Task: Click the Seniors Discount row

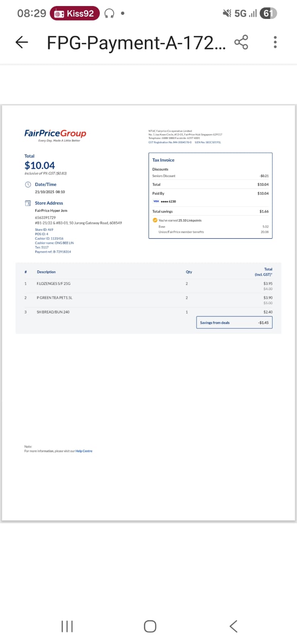Action: 210,176
